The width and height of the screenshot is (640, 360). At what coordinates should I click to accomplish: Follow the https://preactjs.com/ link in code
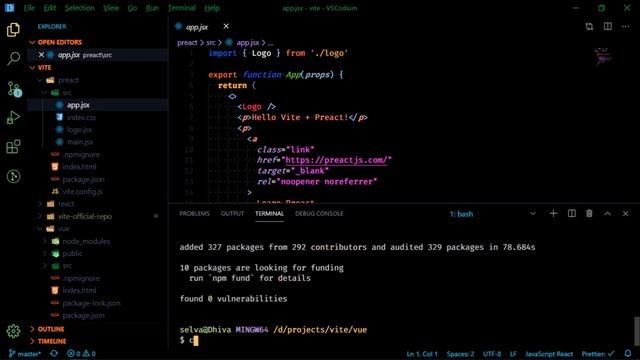[336, 160]
